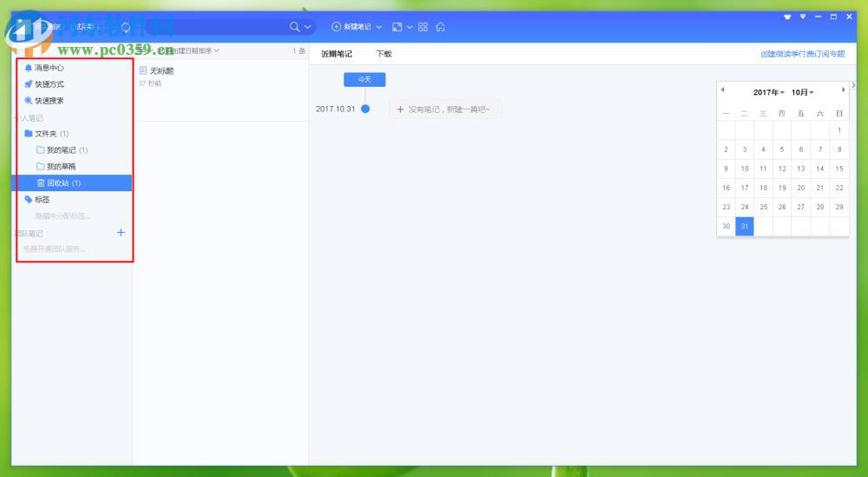Click the 今天 today button

click(x=365, y=80)
